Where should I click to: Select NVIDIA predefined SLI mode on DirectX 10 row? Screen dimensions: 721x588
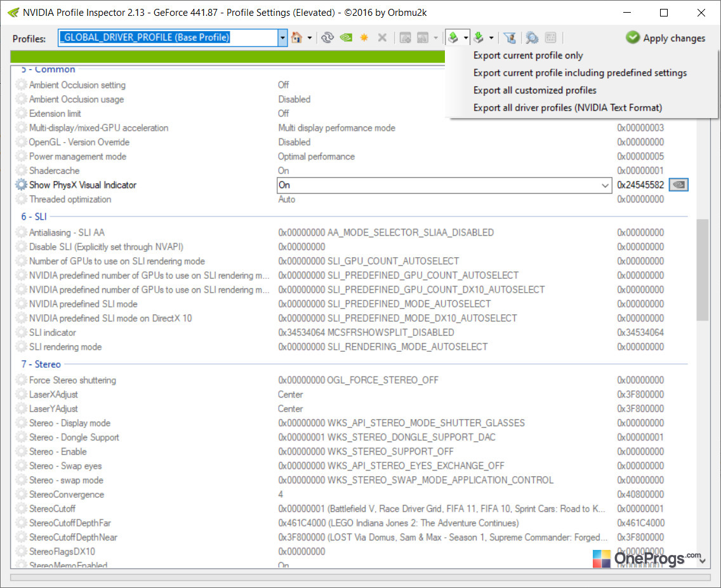tap(353, 318)
